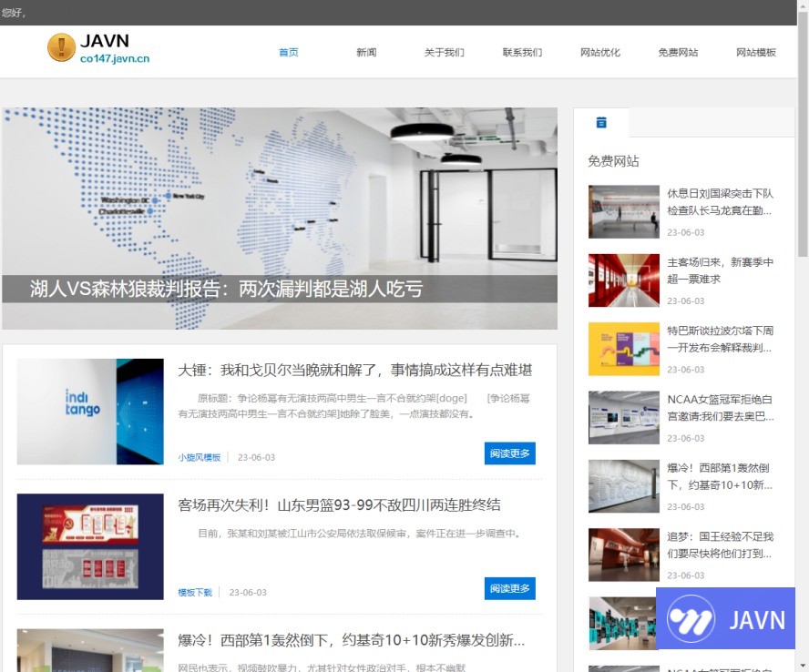Open article 大锤：我和戈贝尔当晚就和解了
This screenshot has height=672, width=809.
pyautogui.click(x=355, y=370)
